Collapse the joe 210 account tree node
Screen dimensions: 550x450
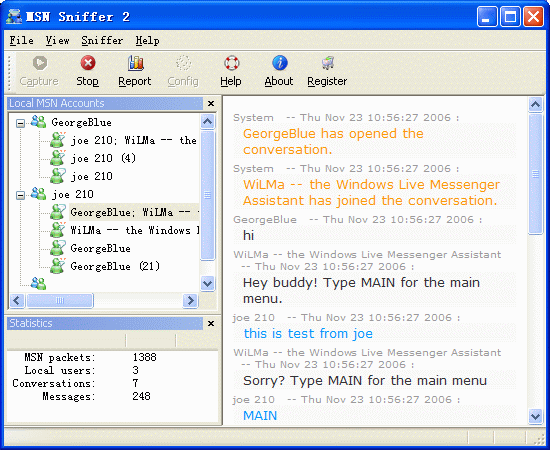click(x=21, y=195)
